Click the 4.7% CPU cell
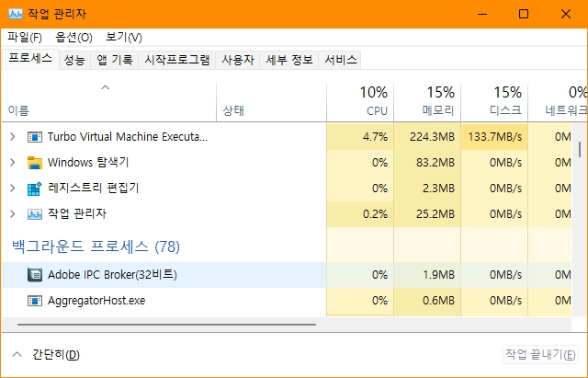Image resolution: width=588 pixels, height=378 pixels. (x=360, y=137)
